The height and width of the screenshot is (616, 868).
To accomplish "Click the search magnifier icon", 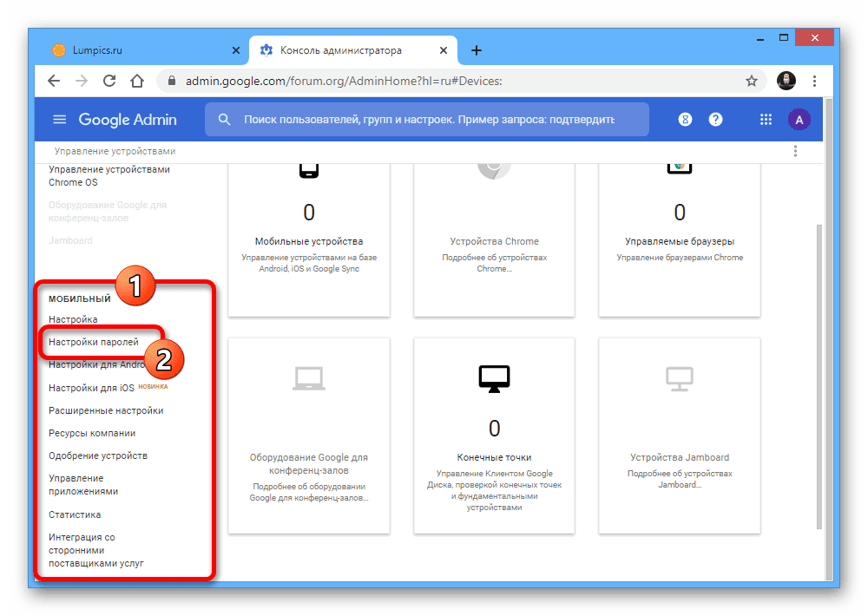I will [x=224, y=120].
